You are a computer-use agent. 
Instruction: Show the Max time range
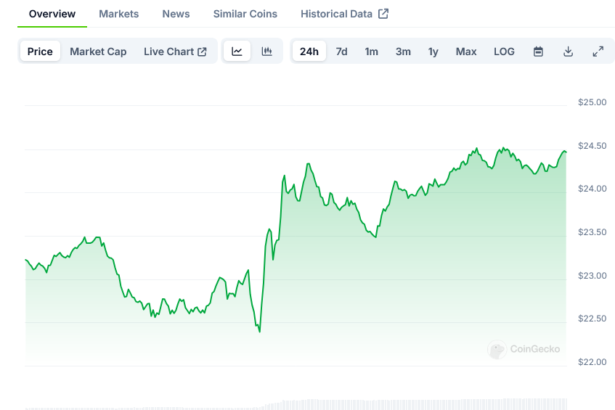(x=466, y=52)
